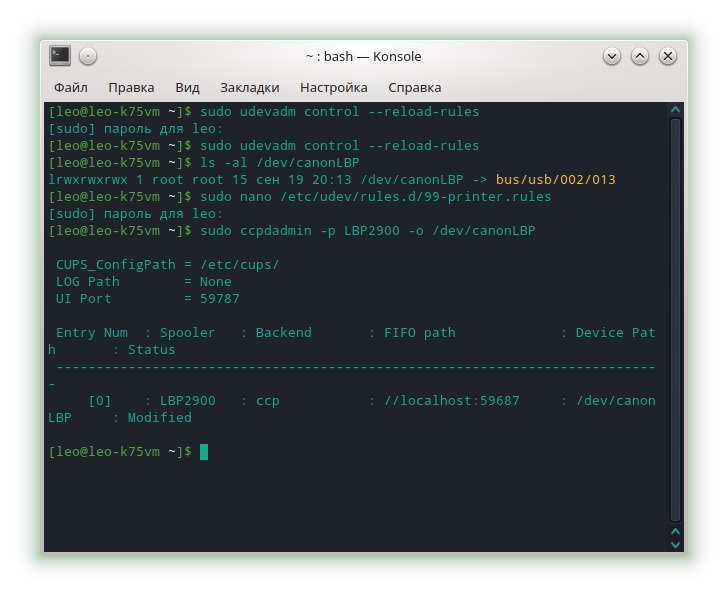Minimize the Konsole window
The height and width of the screenshot is (596, 728).
click(x=612, y=56)
